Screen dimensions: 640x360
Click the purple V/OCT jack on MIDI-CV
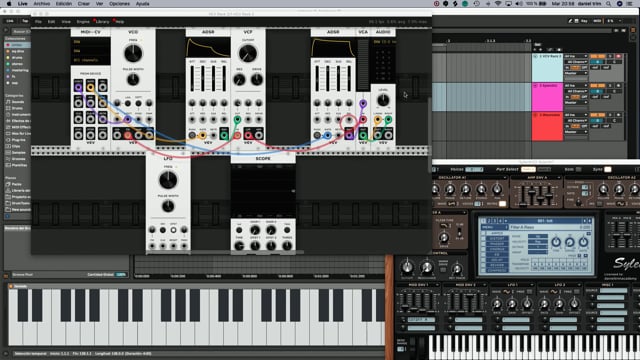click(78, 87)
